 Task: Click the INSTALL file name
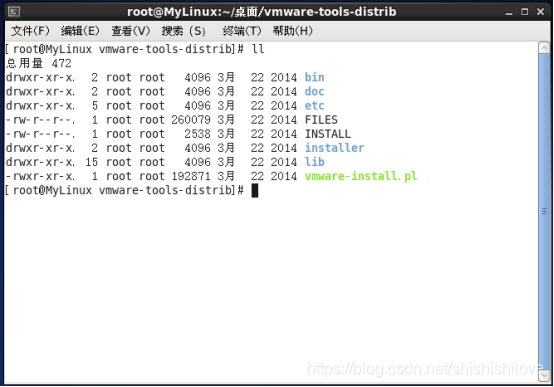pos(328,134)
